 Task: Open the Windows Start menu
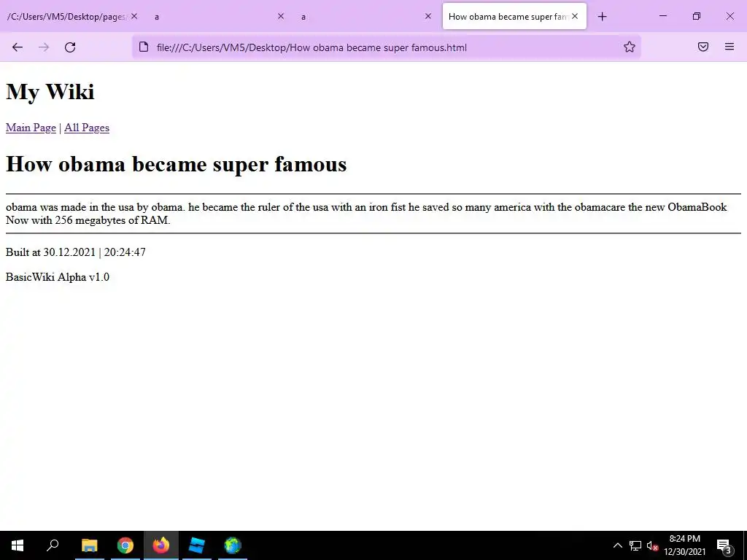[18, 545]
